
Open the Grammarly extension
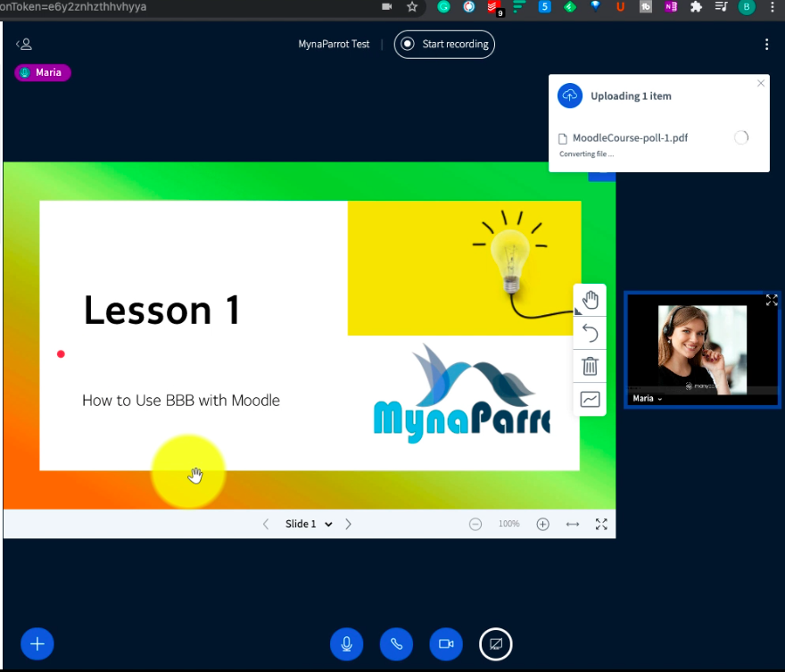tap(443, 7)
